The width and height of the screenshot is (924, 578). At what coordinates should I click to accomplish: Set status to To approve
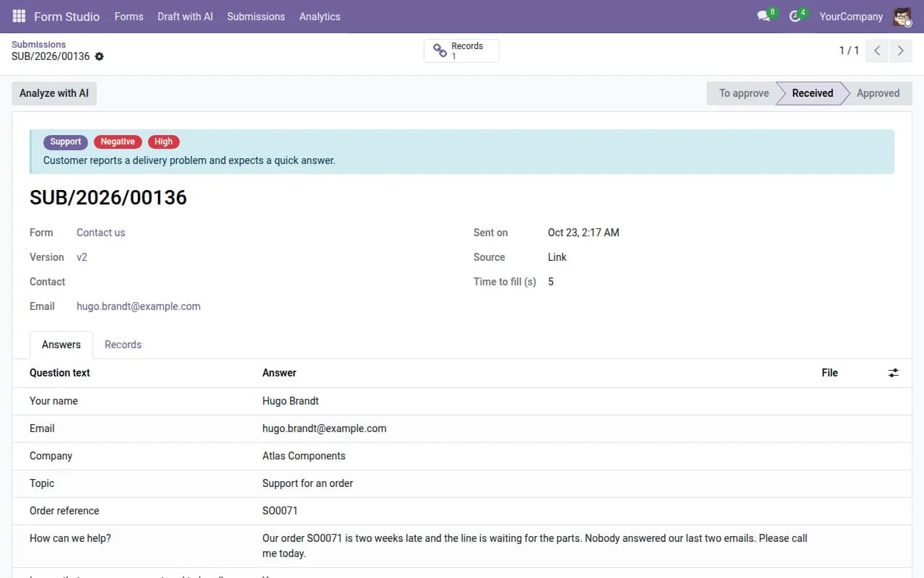pos(744,93)
